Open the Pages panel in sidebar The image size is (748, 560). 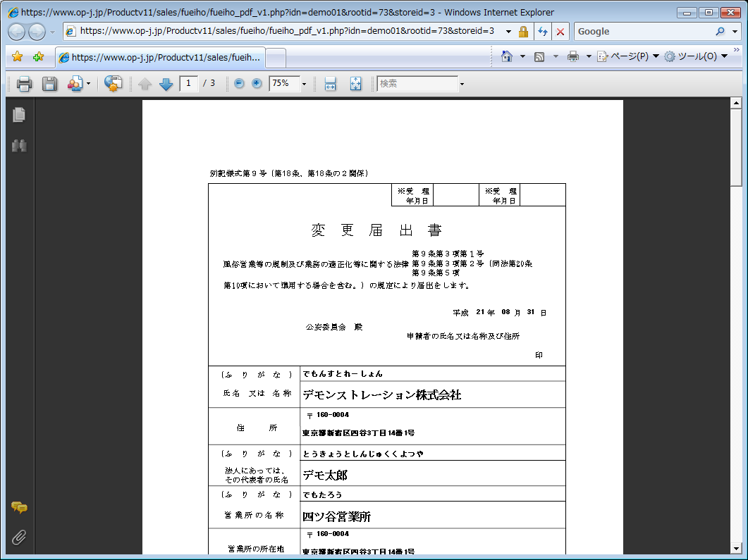pos(19,114)
